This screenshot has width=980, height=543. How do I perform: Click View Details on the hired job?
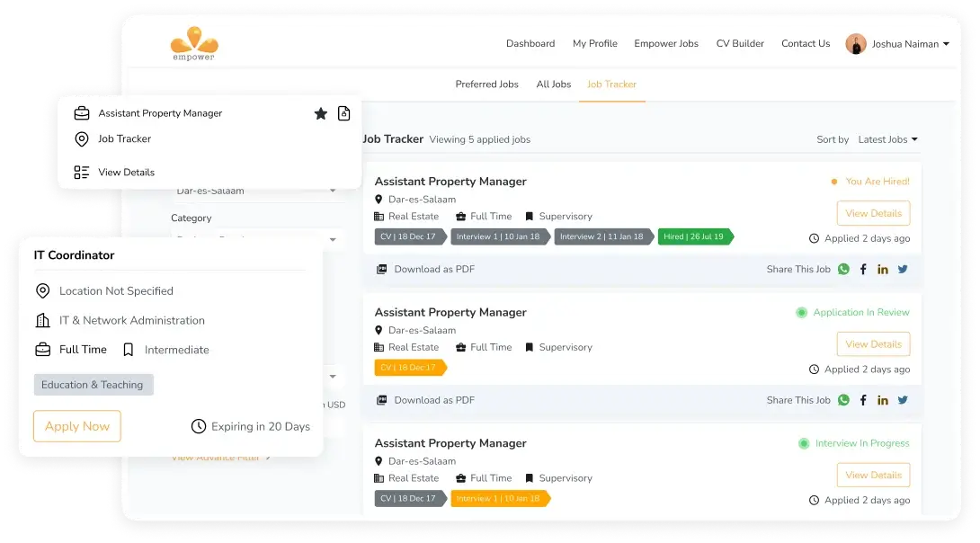coord(873,213)
